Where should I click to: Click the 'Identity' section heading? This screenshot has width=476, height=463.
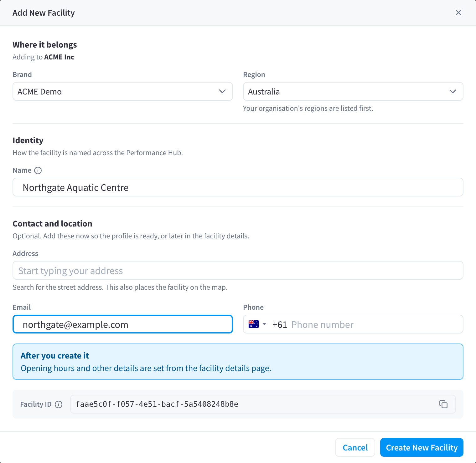tap(28, 140)
